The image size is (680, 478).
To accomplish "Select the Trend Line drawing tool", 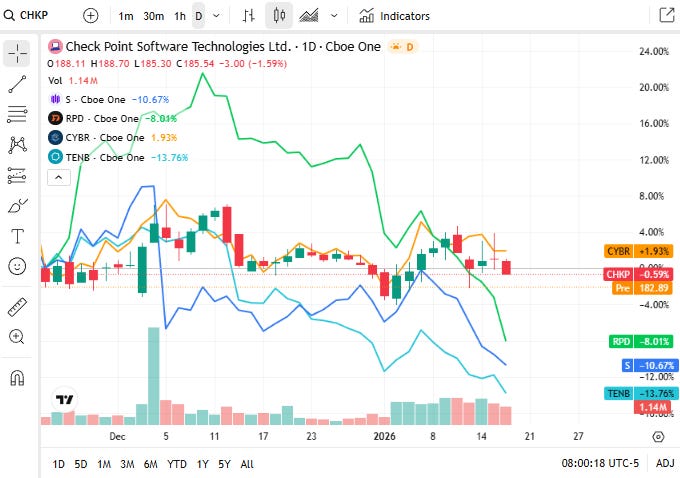I will [17, 84].
